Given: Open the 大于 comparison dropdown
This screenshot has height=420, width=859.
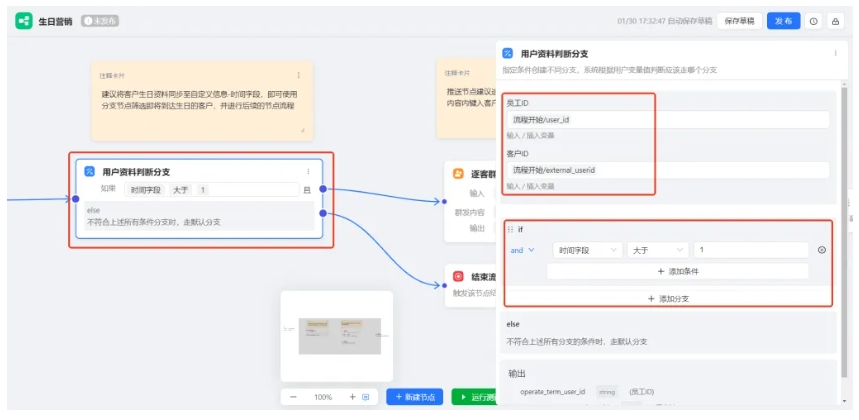Looking at the screenshot, I should [x=658, y=250].
